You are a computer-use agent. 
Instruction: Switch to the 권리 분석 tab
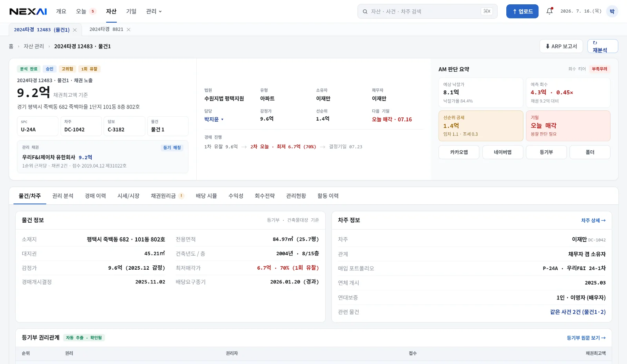tap(63, 196)
